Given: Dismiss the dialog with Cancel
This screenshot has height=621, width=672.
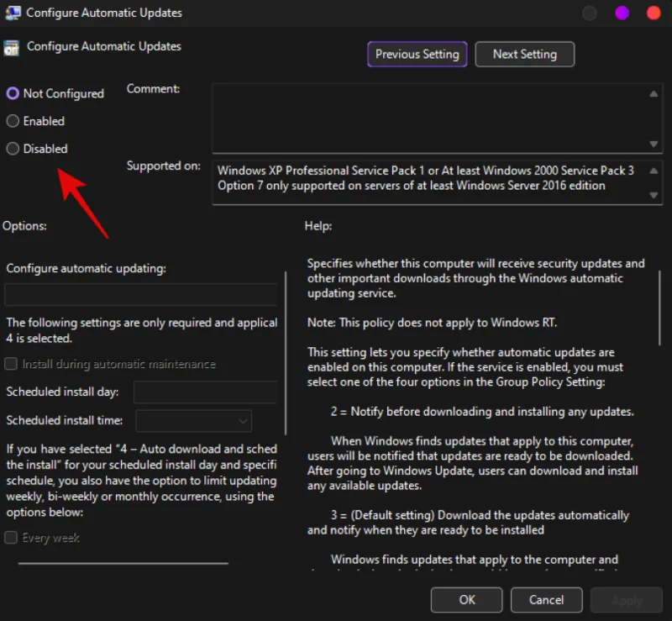Looking at the screenshot, I should (x=546, y=600).
